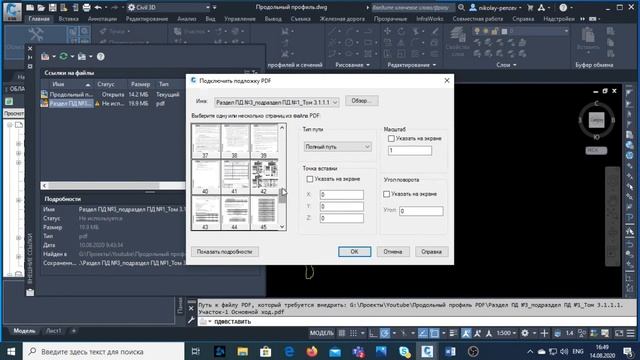Open the 1:500 annotation scale dropdown
640x360 pixels.
coord(506,333)
